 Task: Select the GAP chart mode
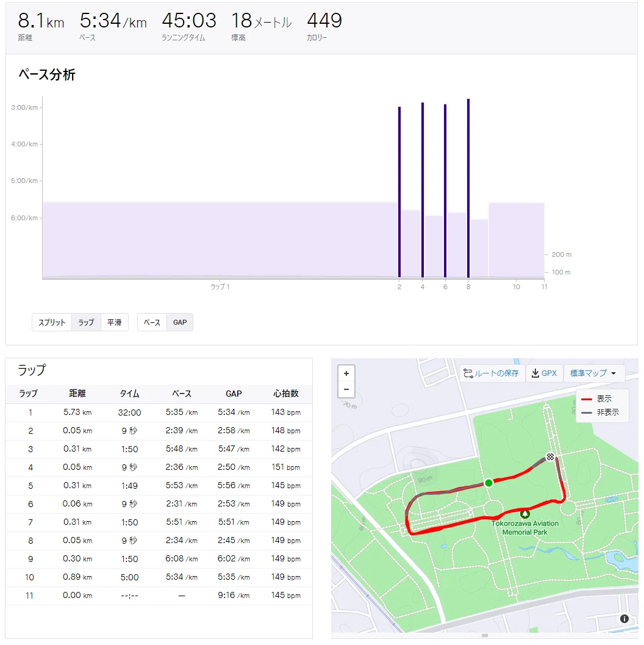[x=179, y=322]
